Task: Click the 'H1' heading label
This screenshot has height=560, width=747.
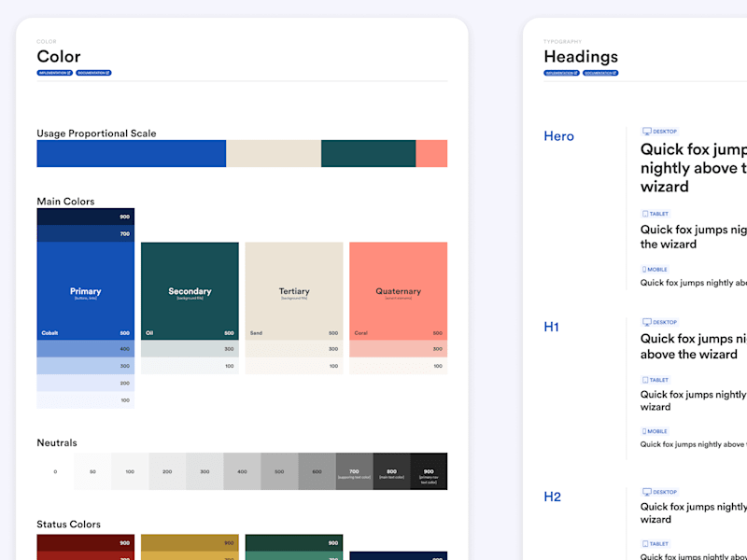Action: click(x=551, y=328)
